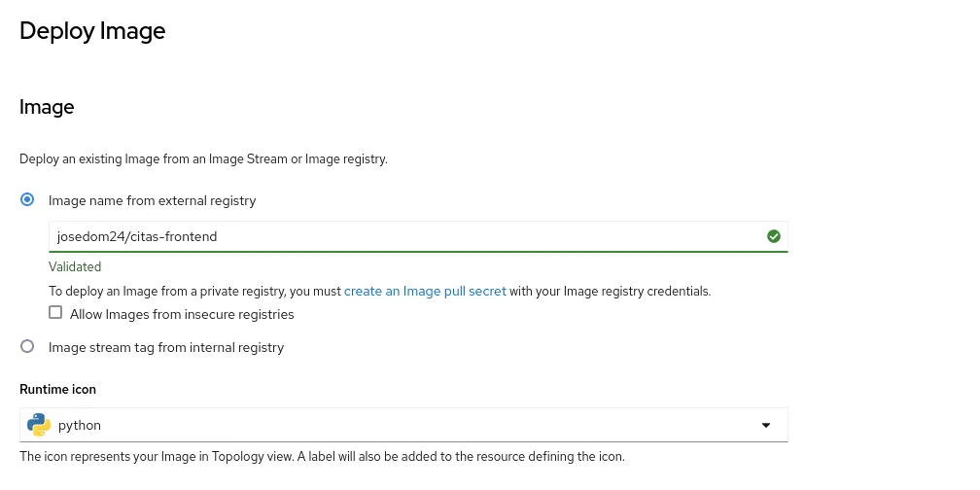Click the 'Allow Images from insecure registries' label
The width and height of the screenshot is (980, 490).
pyautogui.click(x=182, y=314)
